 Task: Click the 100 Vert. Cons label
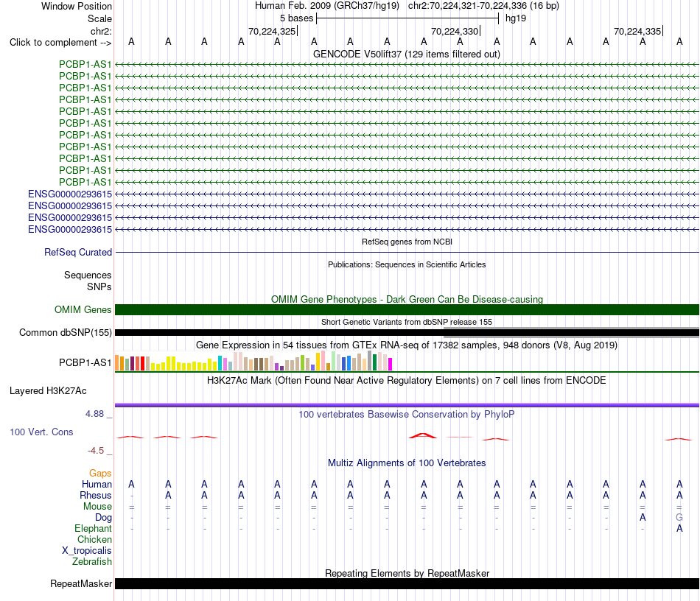[x=41, y=432]
